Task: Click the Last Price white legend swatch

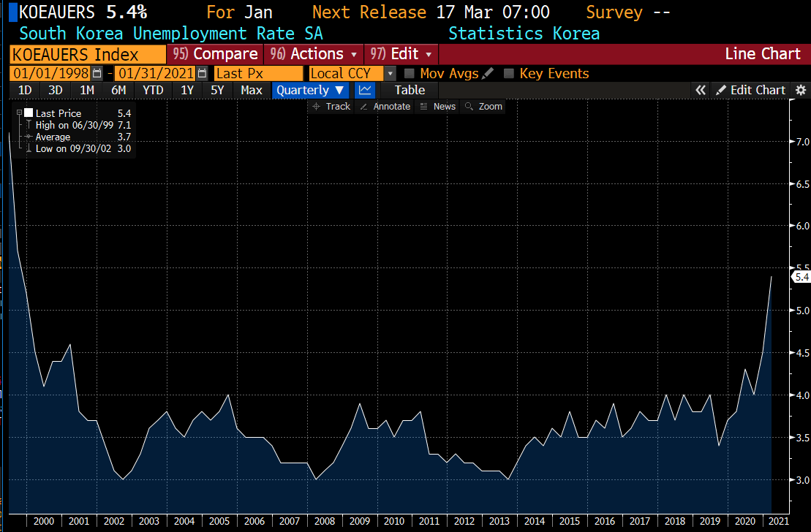Action: pos(29,113)
